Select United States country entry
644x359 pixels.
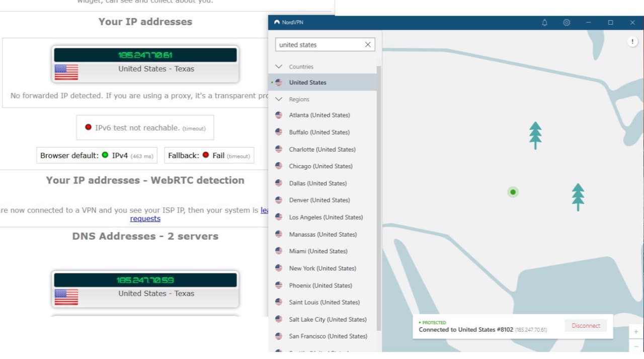tap(307, 83)
